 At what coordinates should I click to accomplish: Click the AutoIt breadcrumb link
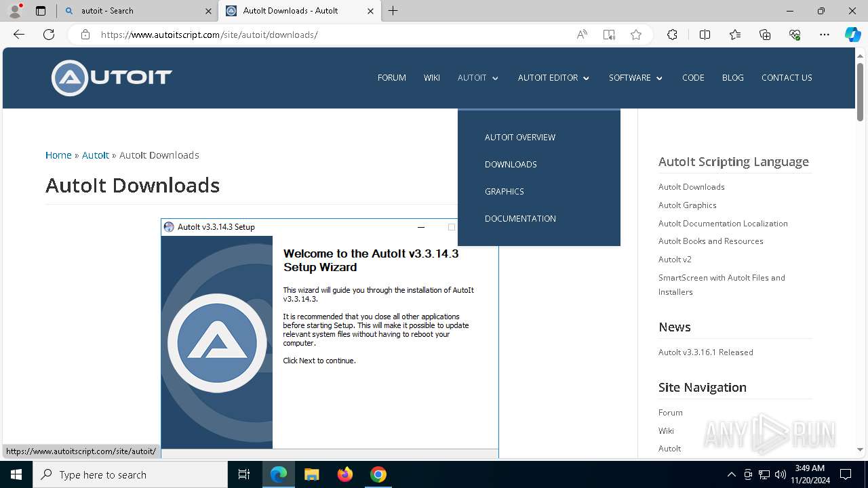[96, 155]
